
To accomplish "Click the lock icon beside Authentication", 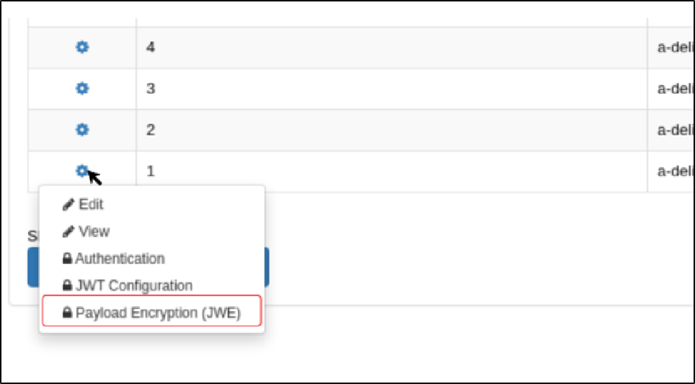I will coord(67,259).
